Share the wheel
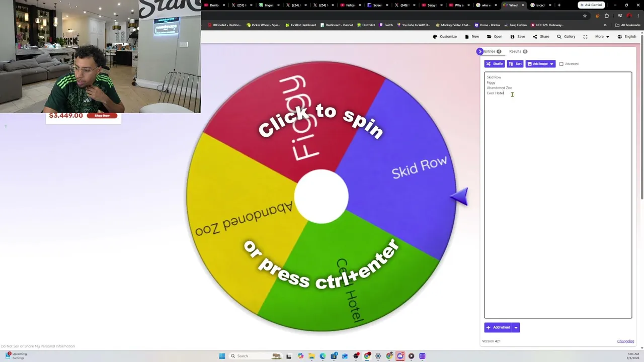 (x=541, y=37)
